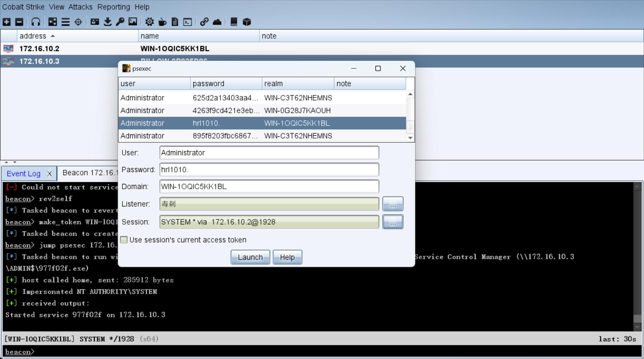Click the document Office macro icon
Image resolution: width=644 pixels, height=359 pixels.
(175, 22)
